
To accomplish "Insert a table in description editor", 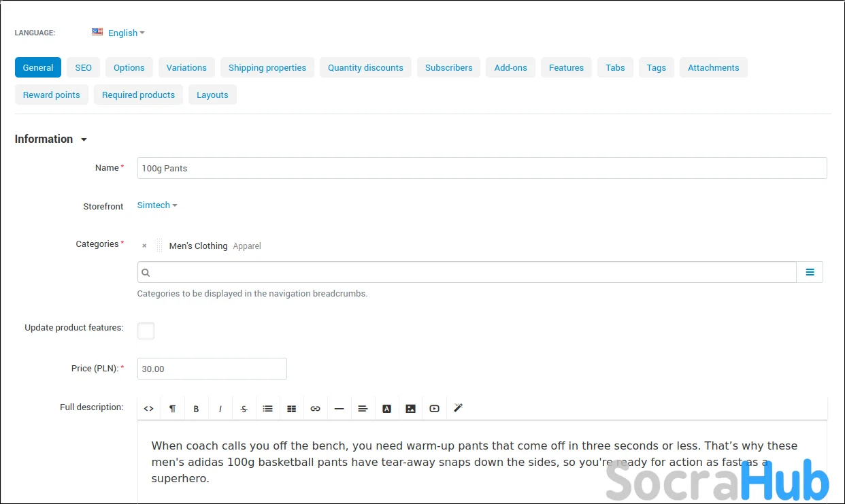I will click(x=291, y=409).
